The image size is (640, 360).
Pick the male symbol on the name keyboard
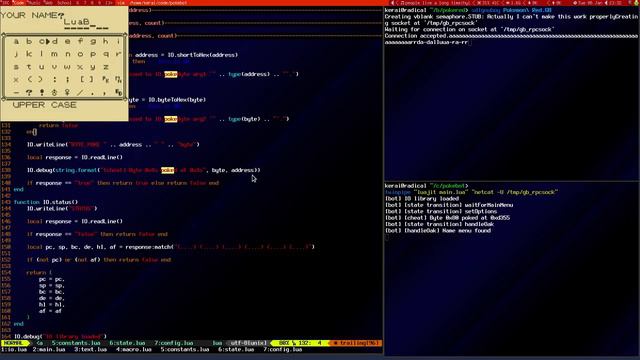click(x=55, y=93)
